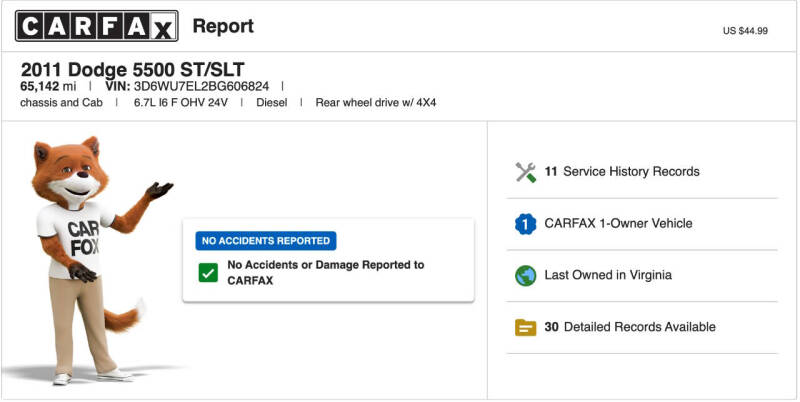Image resolution: width=800 pixels, height=402 pixels.
Task: Click the 2011 Dodge 5500 ST/SLT title
Action: click(x=133, y=69)
